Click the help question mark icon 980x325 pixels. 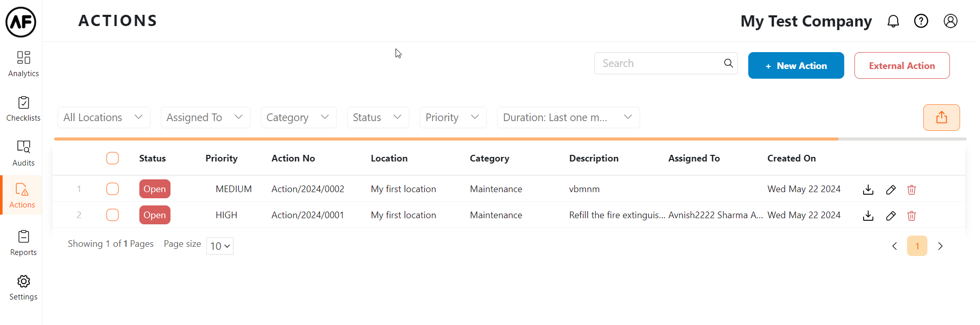[x=921, y=21]
